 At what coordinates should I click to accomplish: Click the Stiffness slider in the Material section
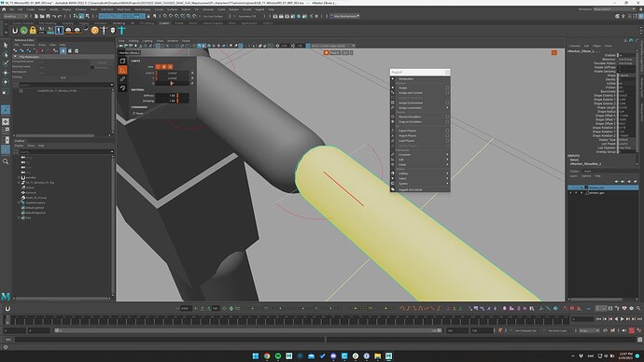[173, 95]
